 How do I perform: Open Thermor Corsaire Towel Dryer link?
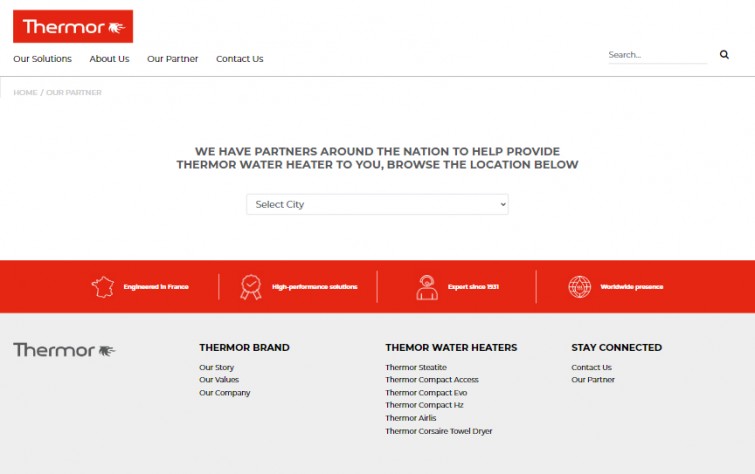439,431
